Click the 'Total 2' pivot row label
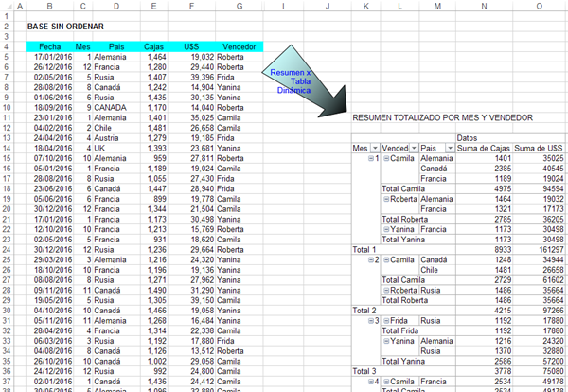This screenshot has width=568, height=392. tap(364, 311)
